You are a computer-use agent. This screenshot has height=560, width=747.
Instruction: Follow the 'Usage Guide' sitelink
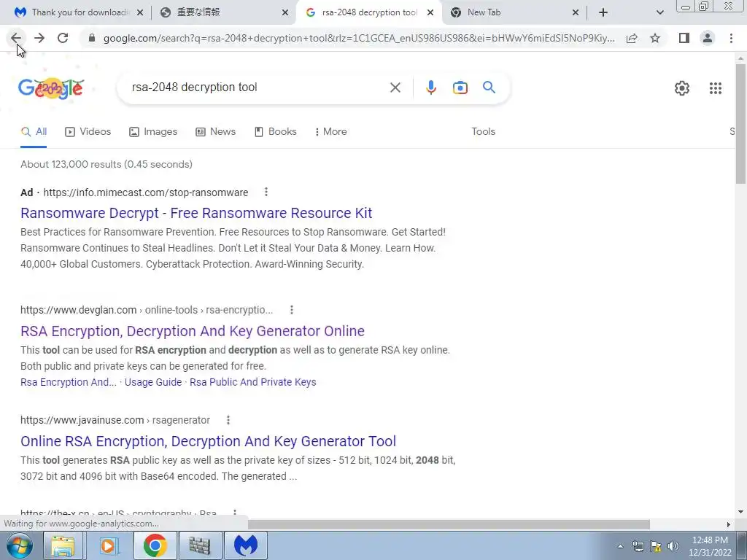click(x=153, y=382)
